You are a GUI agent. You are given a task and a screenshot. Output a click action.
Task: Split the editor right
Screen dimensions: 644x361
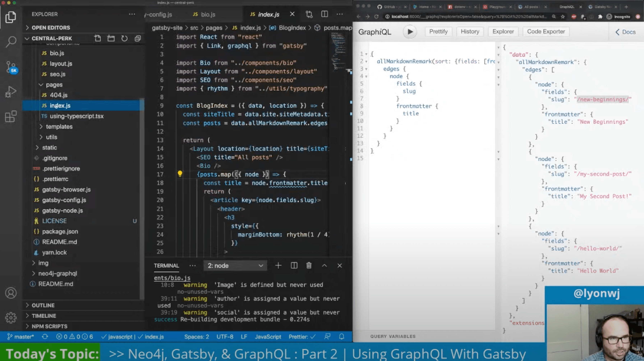click(324, 14)
